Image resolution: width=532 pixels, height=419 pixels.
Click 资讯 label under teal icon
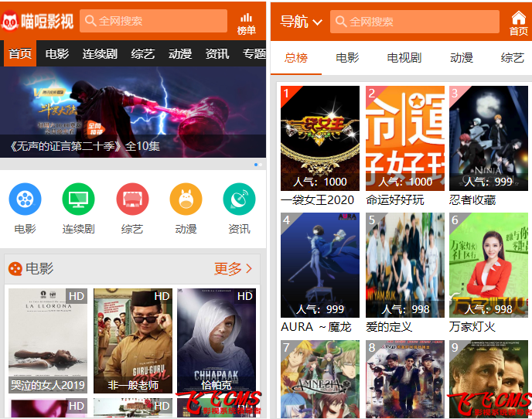click(239, 229)
